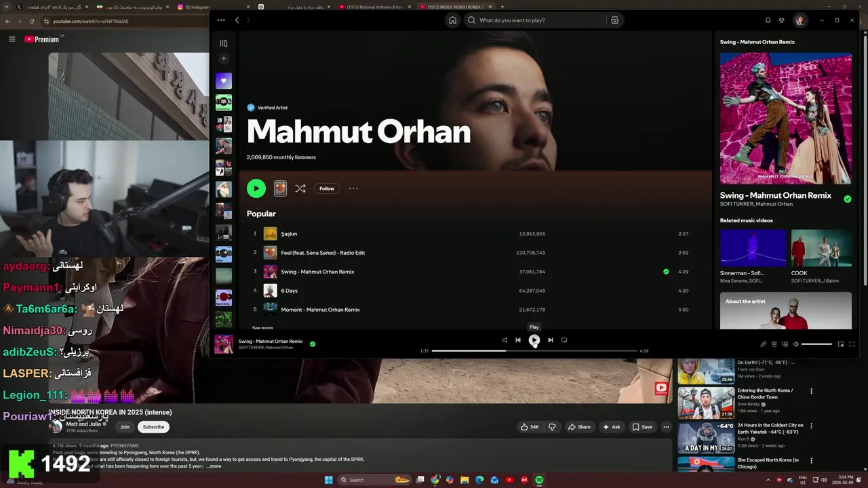This screenshot has height=488, width=868.
Task: Open Spotify notifications bell
Action: tap(768, 20)
